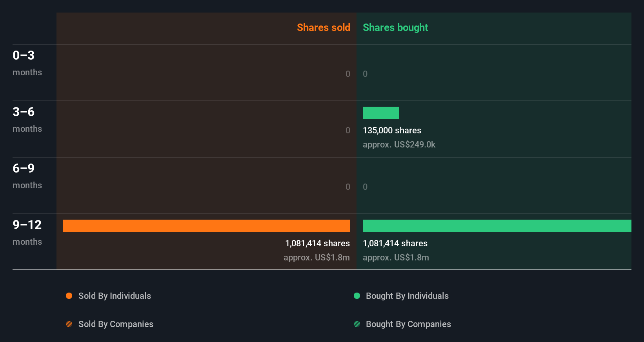This screenshot has width=644, height=342.
Task: Toggle the Sold By Individuals legend label
Action: coord(115,296)
